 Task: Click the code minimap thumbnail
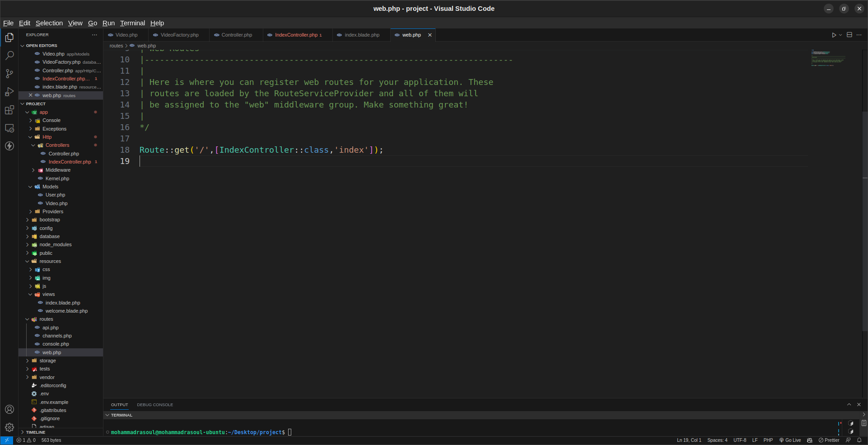828,58
